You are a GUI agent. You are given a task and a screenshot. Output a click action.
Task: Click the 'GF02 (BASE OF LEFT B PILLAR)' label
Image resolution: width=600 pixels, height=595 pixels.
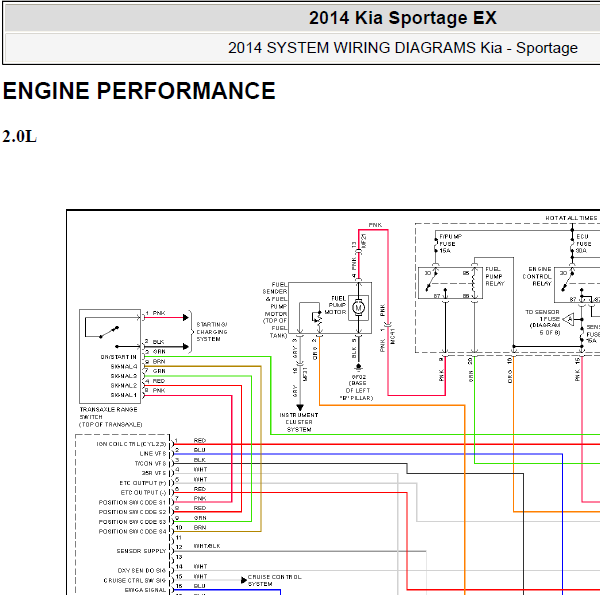pyautogui.click(x=356, y=387)
